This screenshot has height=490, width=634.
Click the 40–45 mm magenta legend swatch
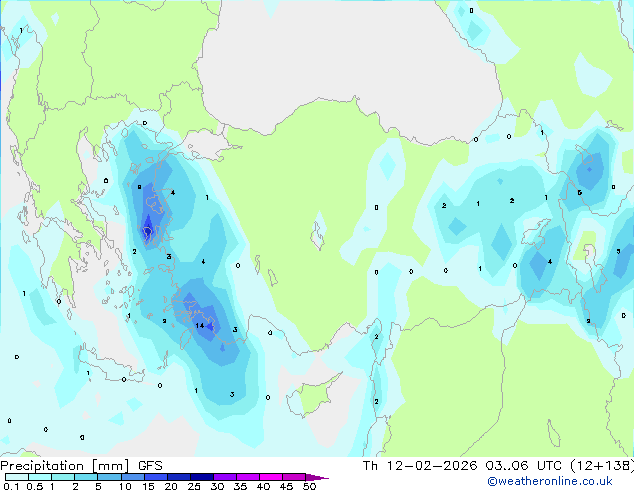coord(271,477)
